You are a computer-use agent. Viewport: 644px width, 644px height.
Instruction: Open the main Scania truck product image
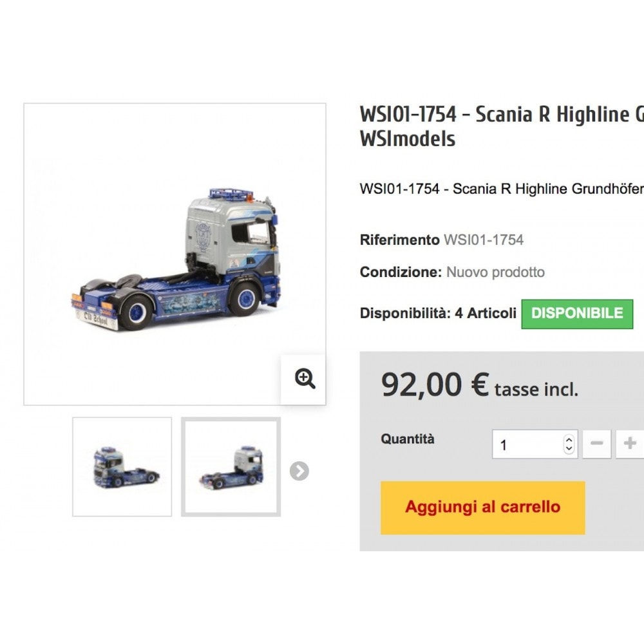point(175,254)
